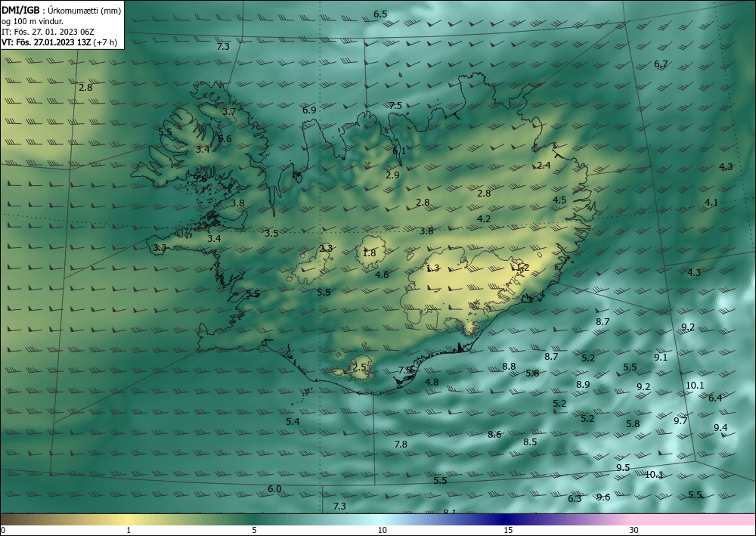Click the '4.8' value off the south coast
The height and width of the screenshot is (536, 756).
tap(432, 382)
